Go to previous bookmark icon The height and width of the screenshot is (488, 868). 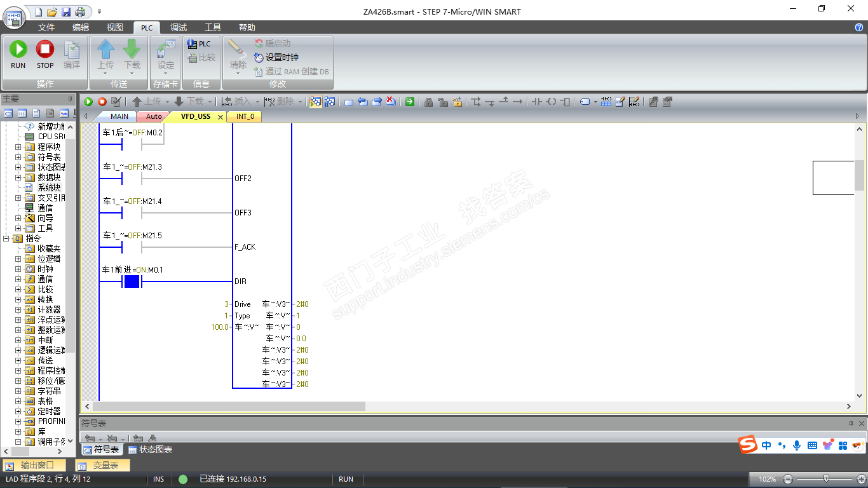click(x=363, y=102)
